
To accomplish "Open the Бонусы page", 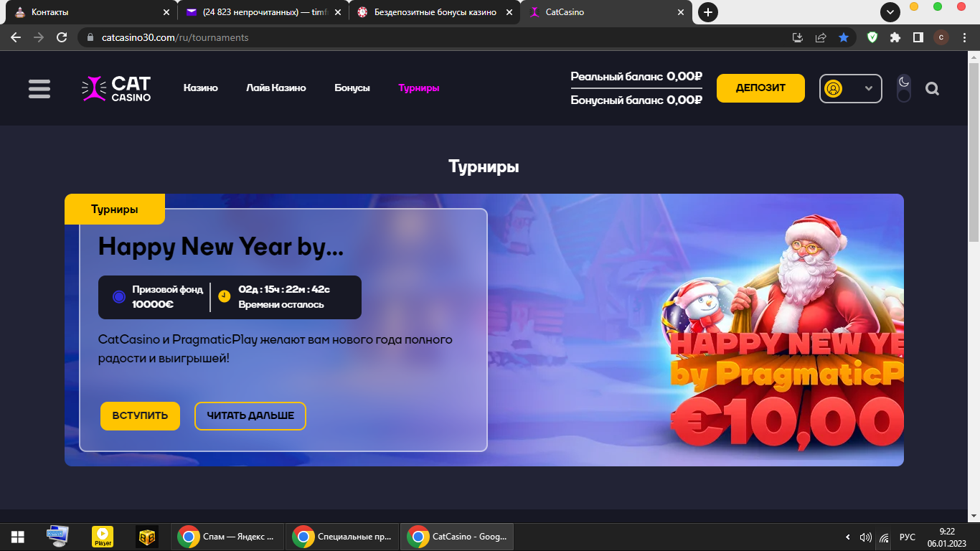I will [x=352, y=88].
